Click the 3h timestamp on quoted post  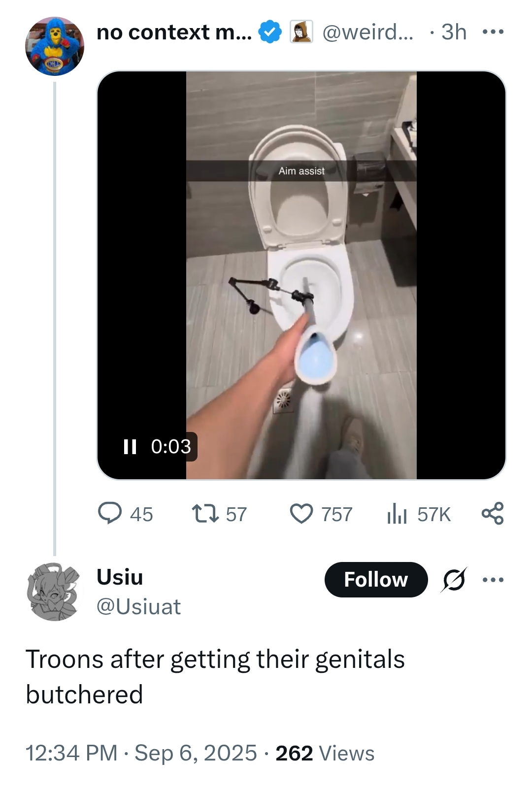[454, 32]
